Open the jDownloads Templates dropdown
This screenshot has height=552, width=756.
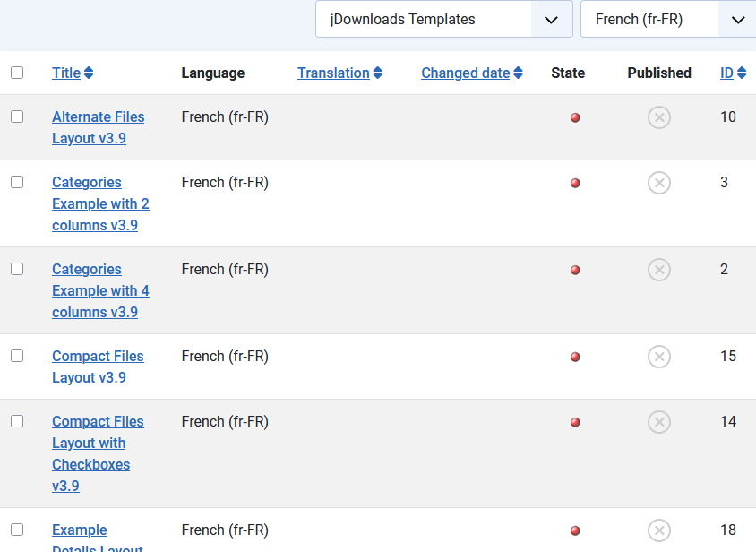(x=443, y=19)
